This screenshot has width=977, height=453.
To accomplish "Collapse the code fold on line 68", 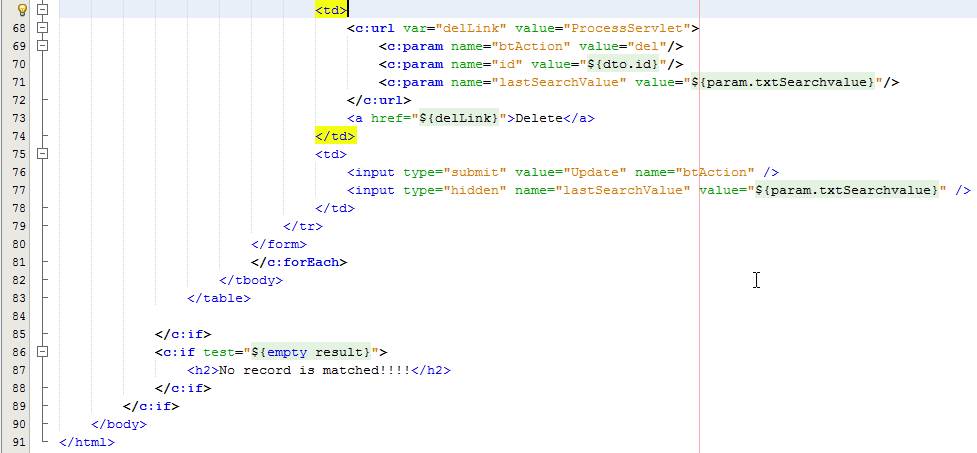I will (x=42, y=27).
